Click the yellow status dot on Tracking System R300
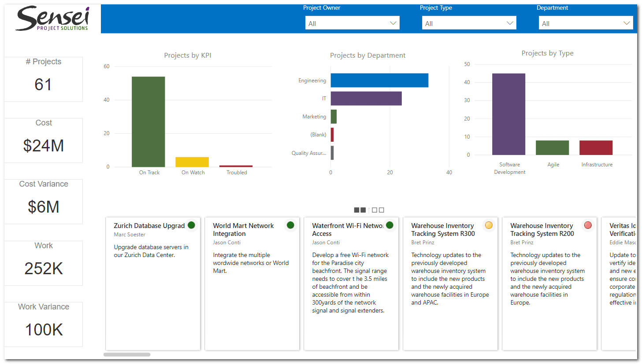Screen dimensions: 642x364 point(489,225)
